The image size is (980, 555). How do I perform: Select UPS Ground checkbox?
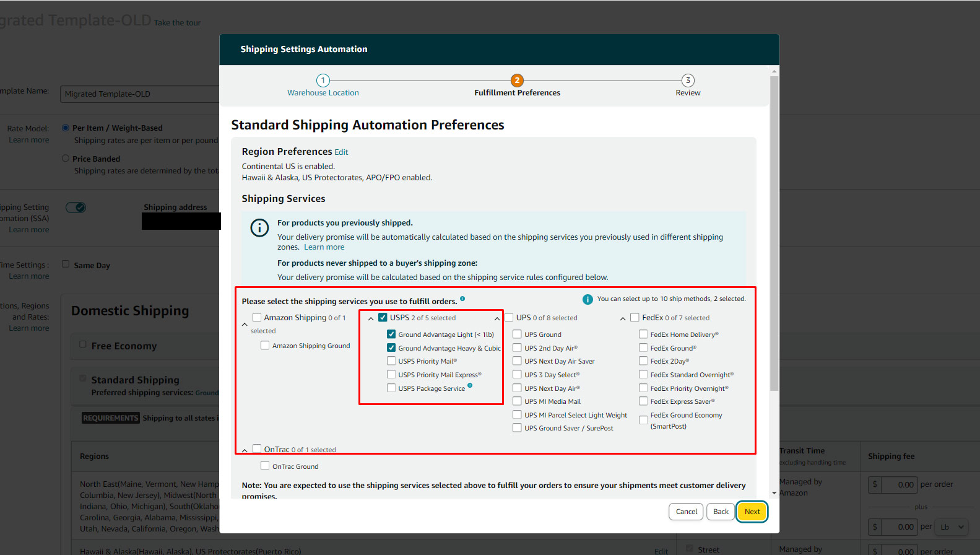[x=517, y=334]
